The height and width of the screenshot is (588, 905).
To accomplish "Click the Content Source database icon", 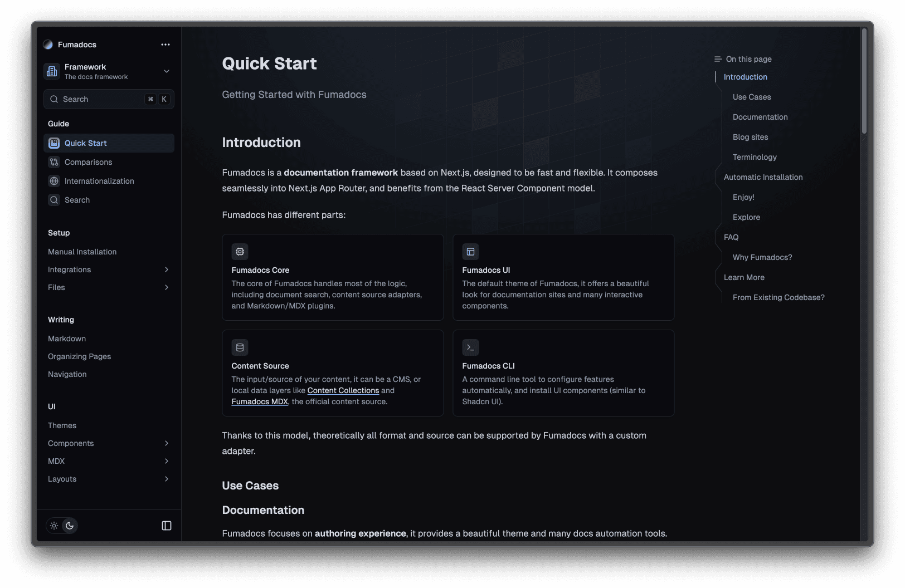I will click(x=240, y=347).
